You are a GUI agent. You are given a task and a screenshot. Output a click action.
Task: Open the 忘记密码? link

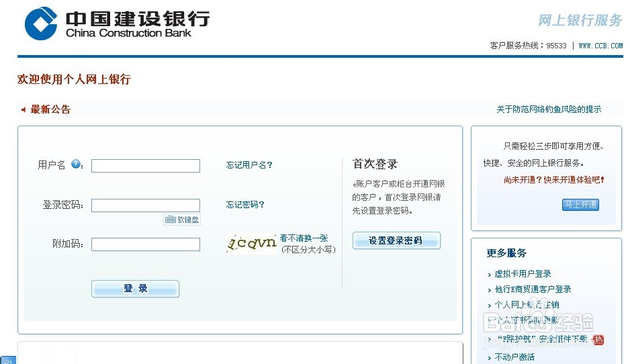coord(245,205)
